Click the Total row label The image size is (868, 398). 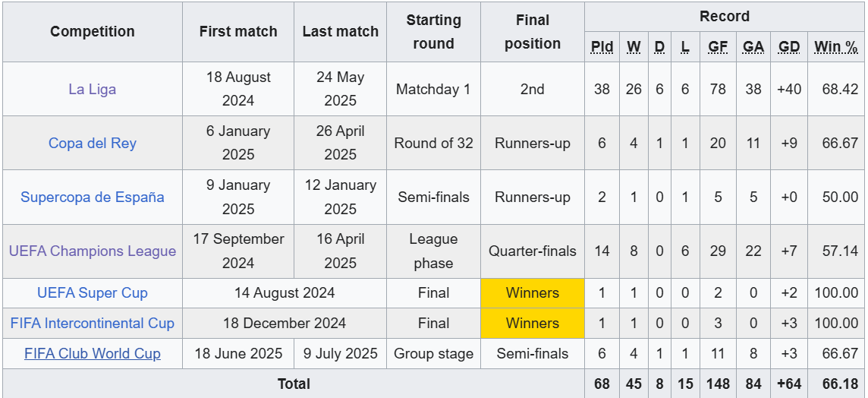click(x=294, y=384)
